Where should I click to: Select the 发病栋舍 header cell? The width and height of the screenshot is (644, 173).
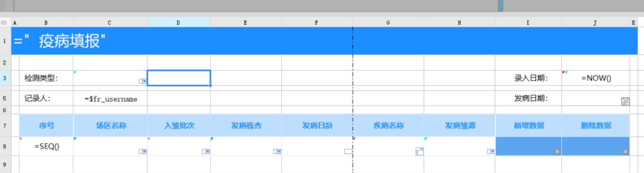(x=246, y=125)
